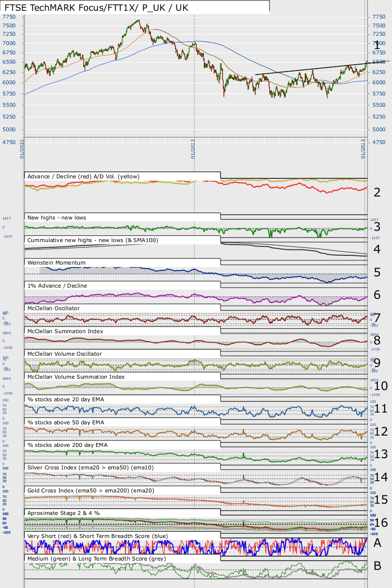
Task: Click panel letter A beside the Short Term Breadth Score
Action: [377, 543]
